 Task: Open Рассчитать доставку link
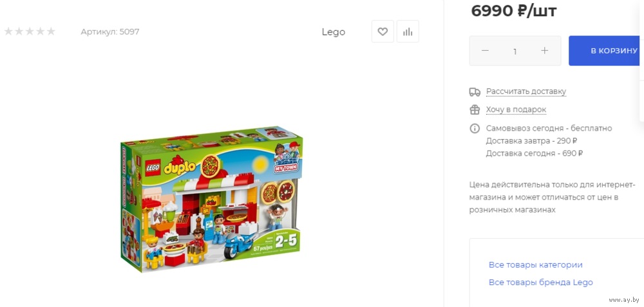tap(526, 91)
